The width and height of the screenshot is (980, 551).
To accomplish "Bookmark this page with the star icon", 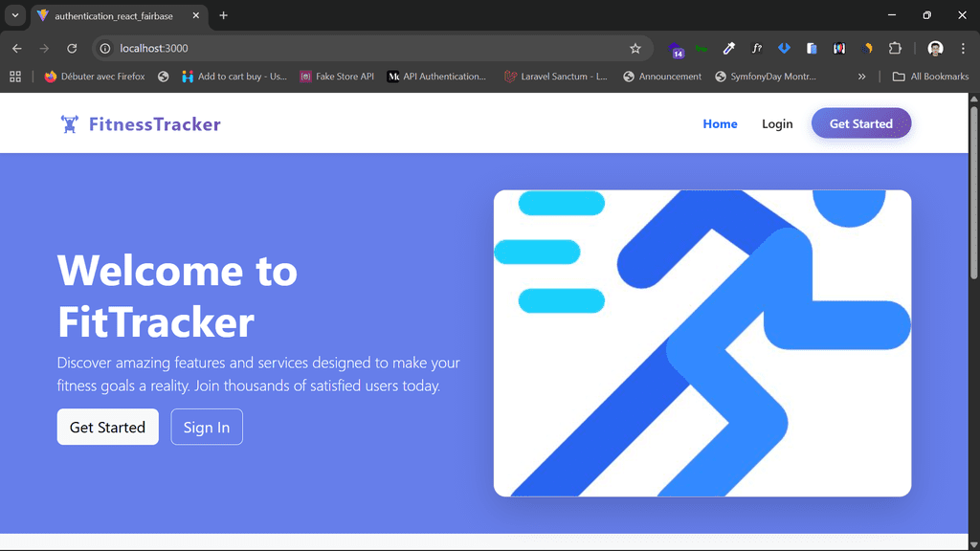I will tap(635, 48).
